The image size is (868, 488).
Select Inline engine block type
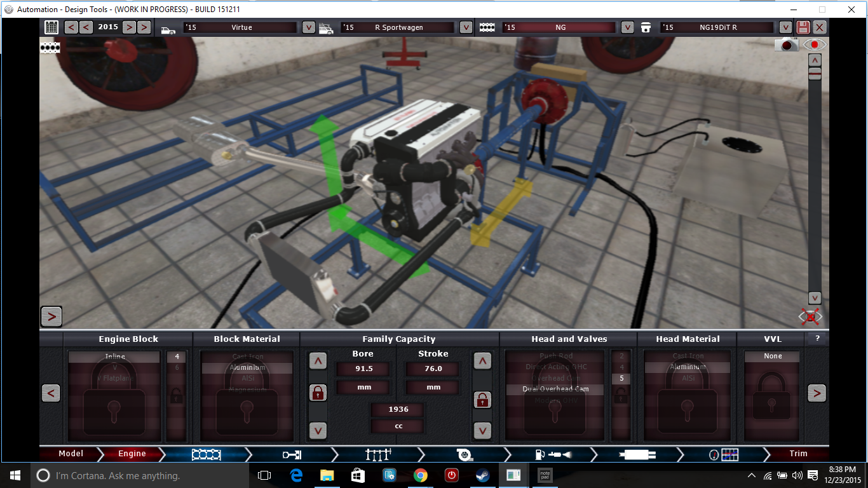click(x=115, y=357)
